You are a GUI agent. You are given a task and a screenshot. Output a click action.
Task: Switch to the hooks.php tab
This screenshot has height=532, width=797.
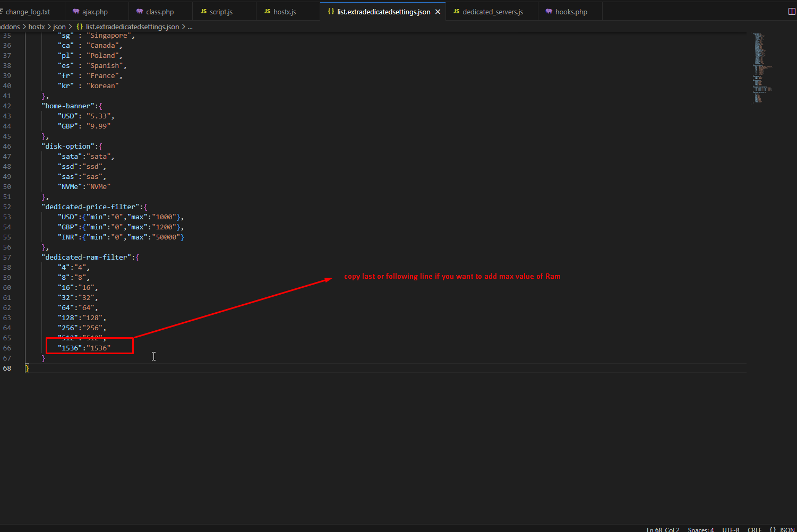click(x=571, y=12)
